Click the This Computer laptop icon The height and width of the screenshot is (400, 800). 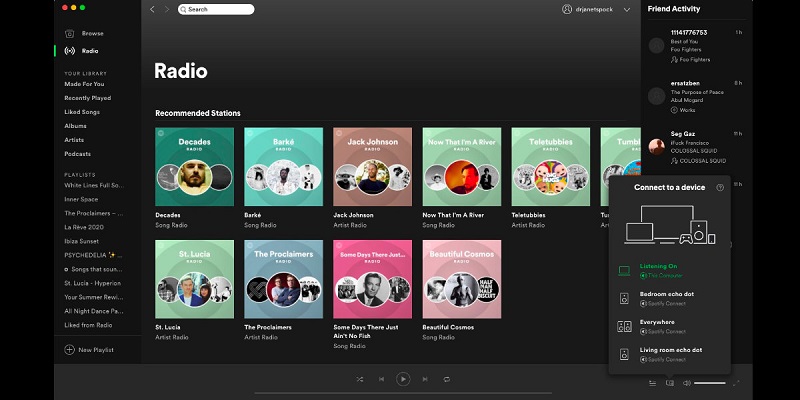click(624, 271)
